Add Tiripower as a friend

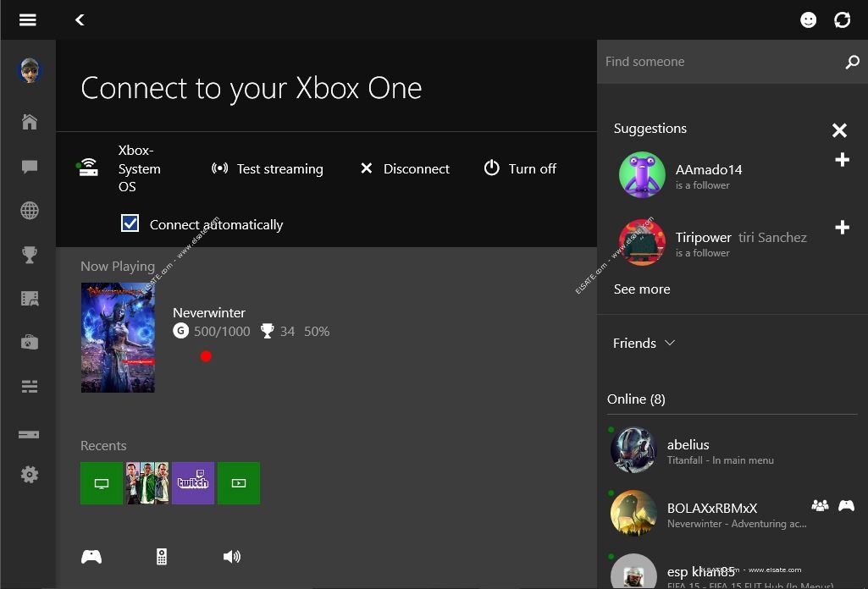click(842, 228)
